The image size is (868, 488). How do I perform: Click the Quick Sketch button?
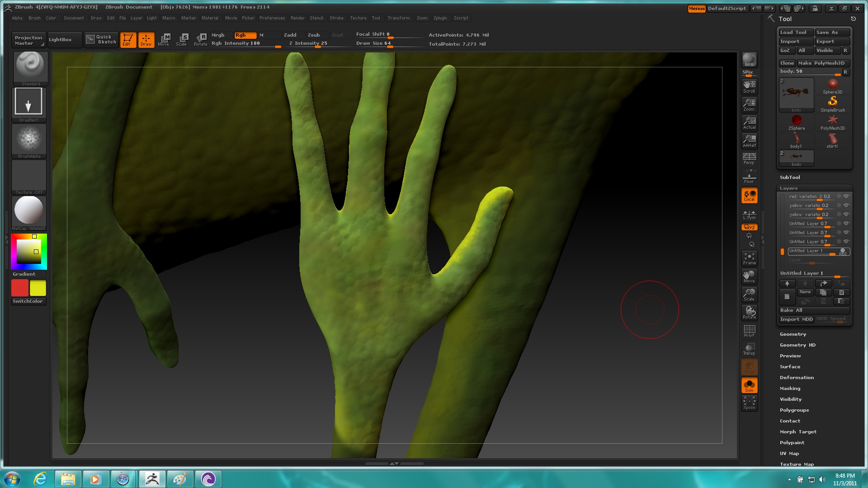pyautogui.click(x=102, y=39)
